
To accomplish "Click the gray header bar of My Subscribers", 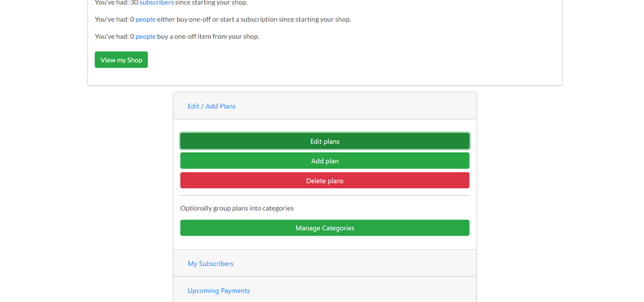I will click(325, 263).
